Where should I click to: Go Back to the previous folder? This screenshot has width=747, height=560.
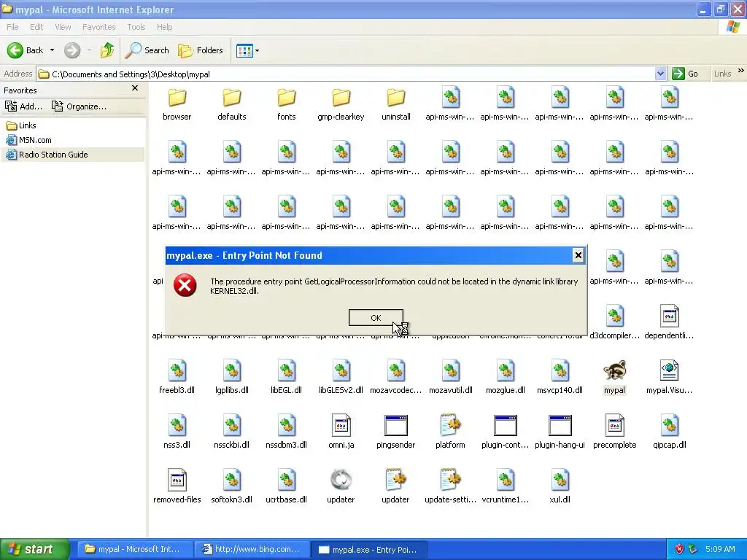pos(25,50)
